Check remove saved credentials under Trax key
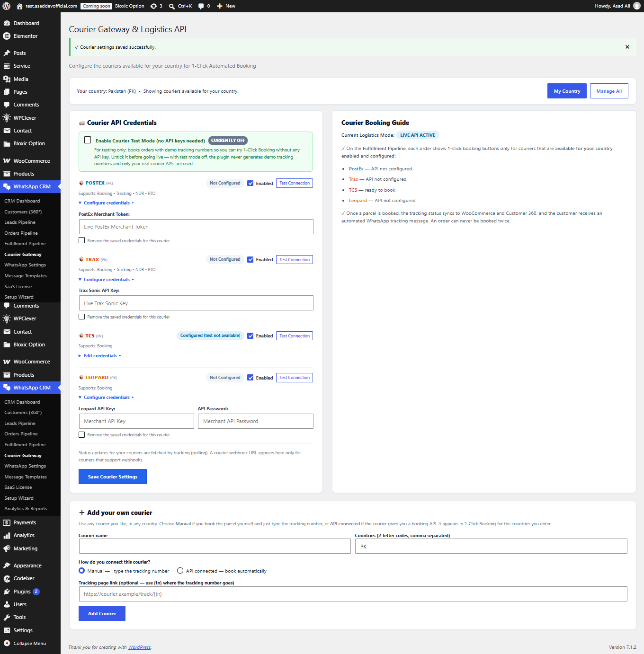This screenshot has width=644, height=654. (x=81, y=317)
